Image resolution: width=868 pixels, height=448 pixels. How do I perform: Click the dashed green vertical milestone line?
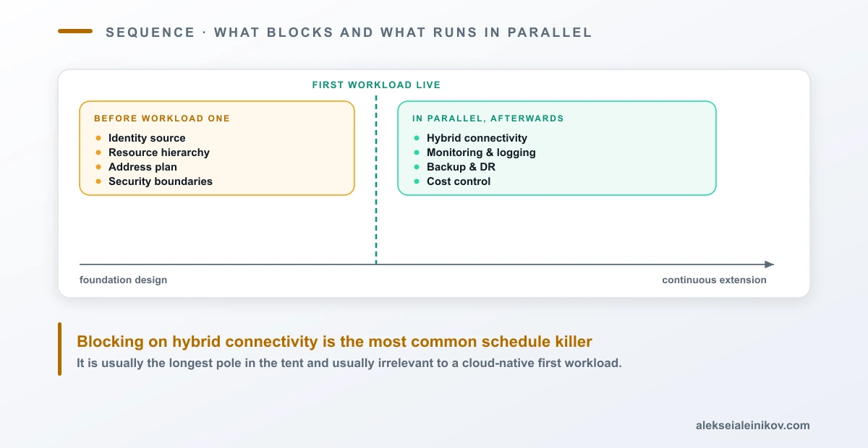(376, 180)
